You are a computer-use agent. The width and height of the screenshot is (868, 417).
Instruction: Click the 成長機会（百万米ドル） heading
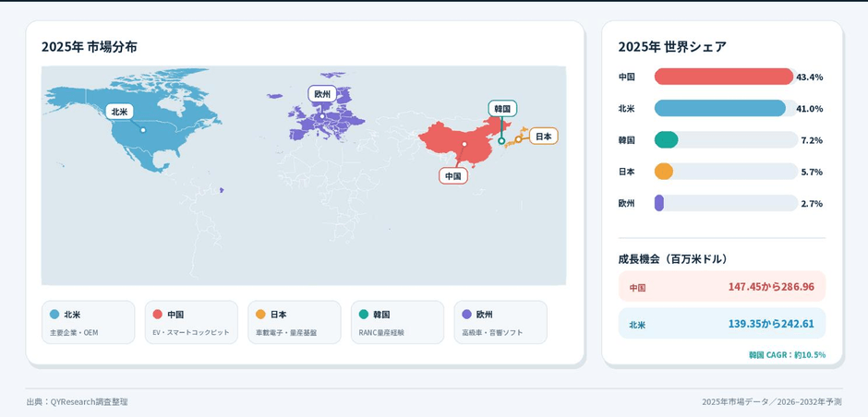tap(672, 259)
